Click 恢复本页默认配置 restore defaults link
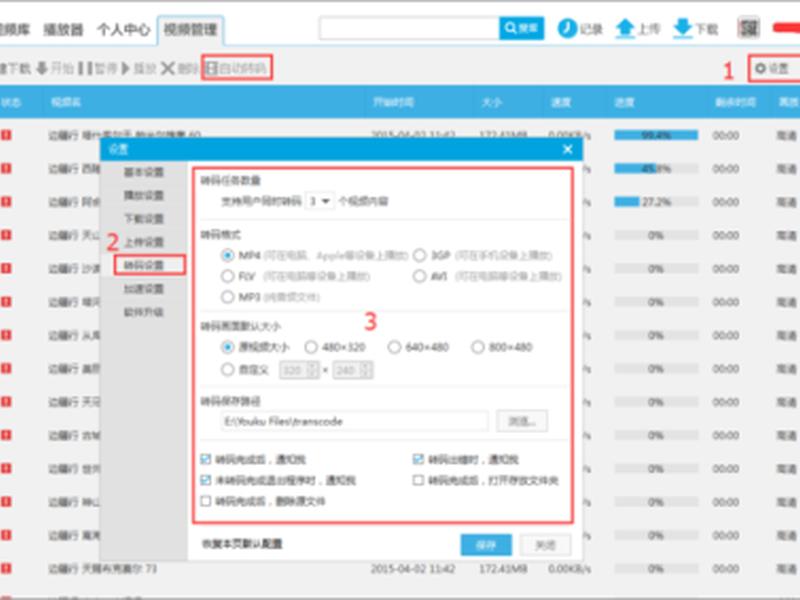Image resolution: width=800 pixels, height=600 pixels. [242, 544]
